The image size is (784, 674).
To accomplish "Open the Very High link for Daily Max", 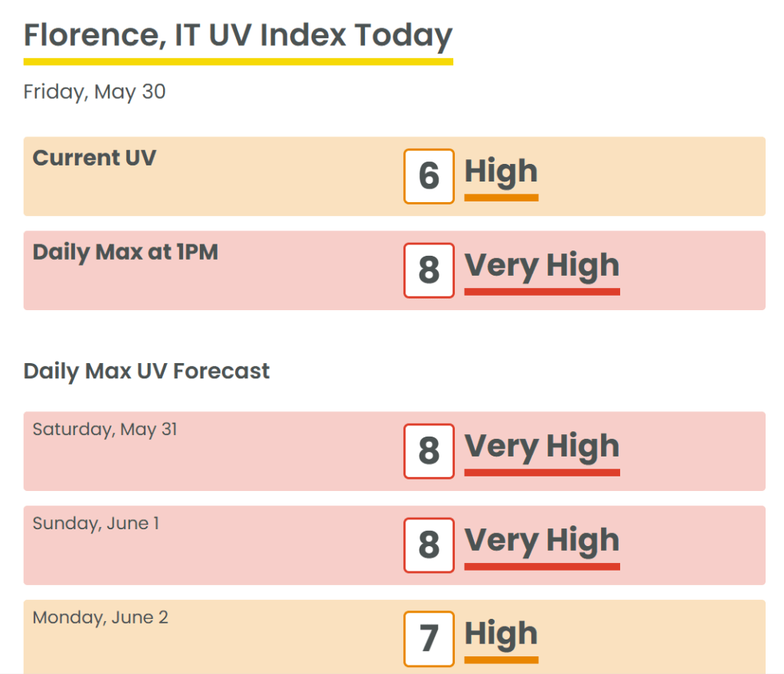I will [x=541, y=266].
